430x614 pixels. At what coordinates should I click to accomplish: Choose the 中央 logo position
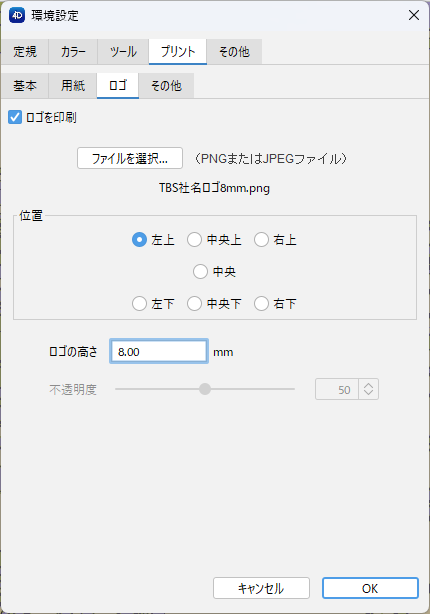200,271
